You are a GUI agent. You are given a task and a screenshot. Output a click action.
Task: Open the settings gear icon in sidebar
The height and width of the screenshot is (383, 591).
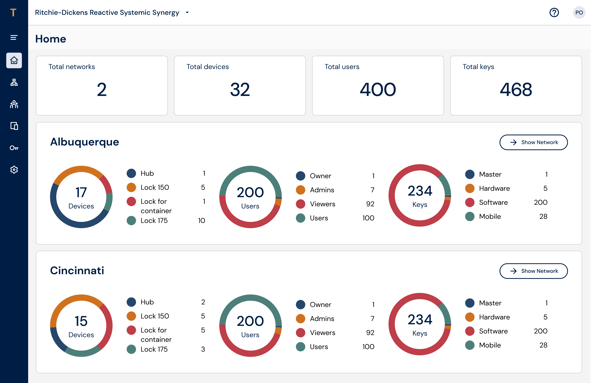(14, 170)
